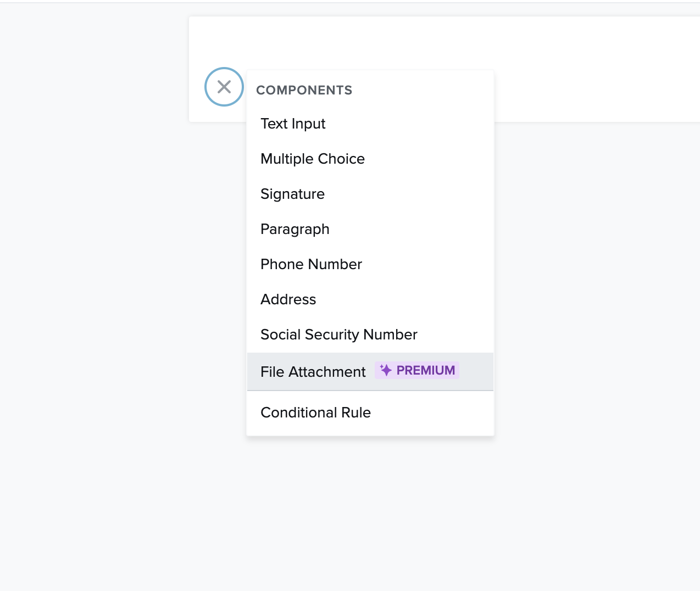Add a Conditional Rule
The image size is (700, 591).
[315, 412]
